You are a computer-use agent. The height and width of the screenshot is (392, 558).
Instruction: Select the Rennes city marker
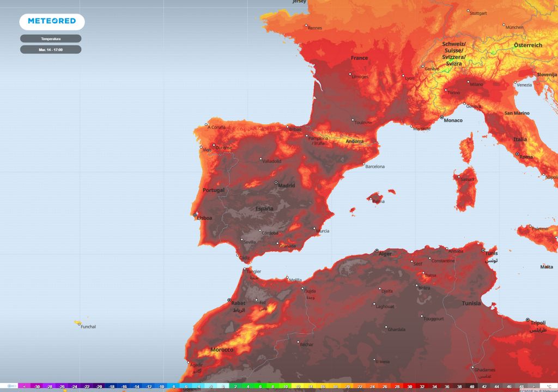[306, 25]
